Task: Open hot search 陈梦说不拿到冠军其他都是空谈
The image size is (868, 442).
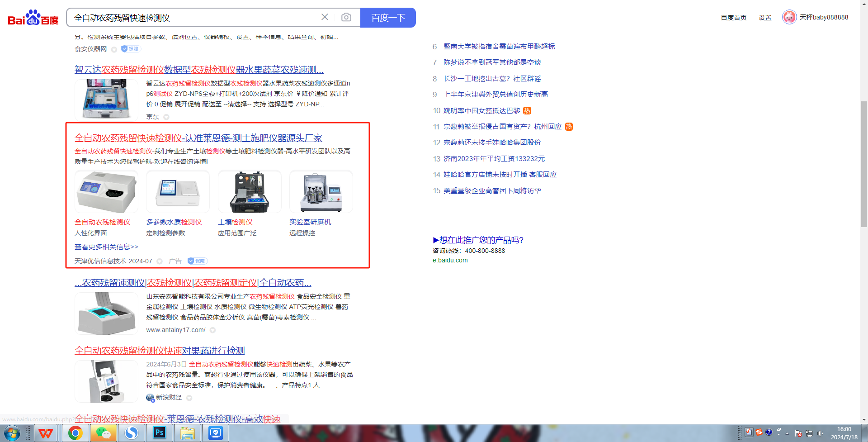Action: (x=492, y=62)
